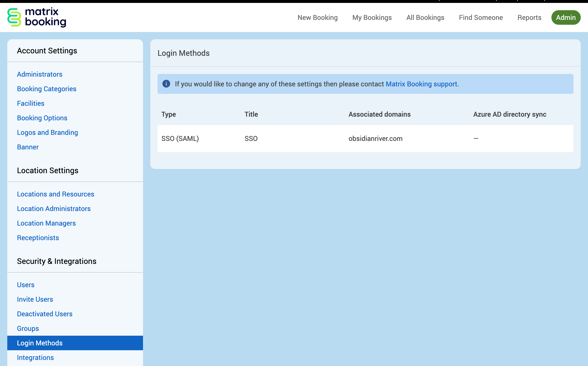Click the SSO (SAML) type cell
This screenshot has width=588, height=366.
click(180, 138)
